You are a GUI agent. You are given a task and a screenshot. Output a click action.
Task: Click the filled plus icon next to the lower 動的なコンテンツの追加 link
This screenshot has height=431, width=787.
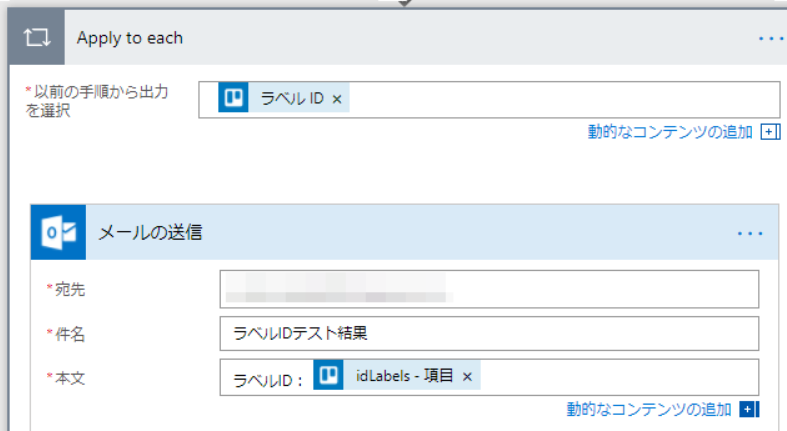point(749,409)
